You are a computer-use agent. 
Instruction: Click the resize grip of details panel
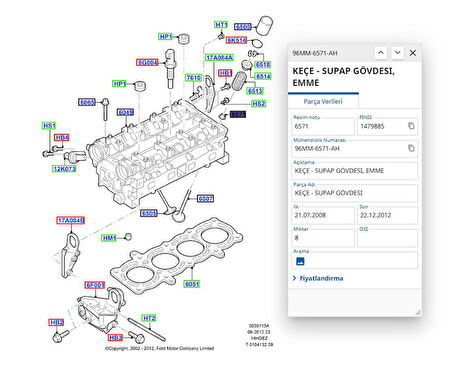[418, 312]
